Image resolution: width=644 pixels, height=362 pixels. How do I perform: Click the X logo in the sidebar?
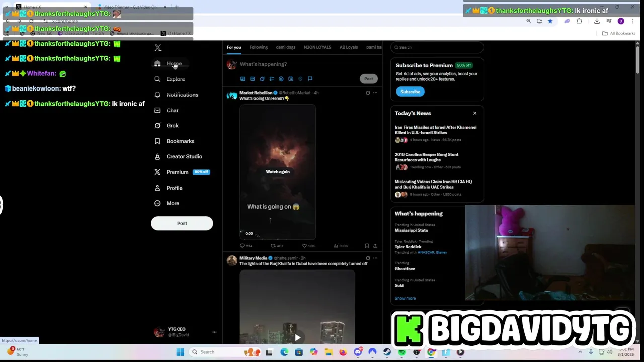point(158,48)
